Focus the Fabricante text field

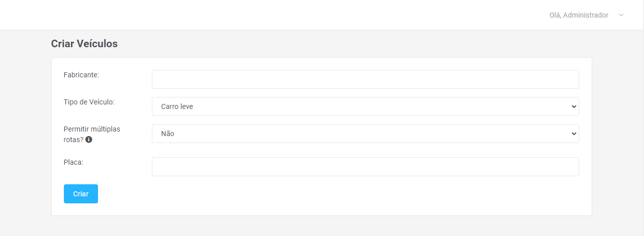click(365, 79)
